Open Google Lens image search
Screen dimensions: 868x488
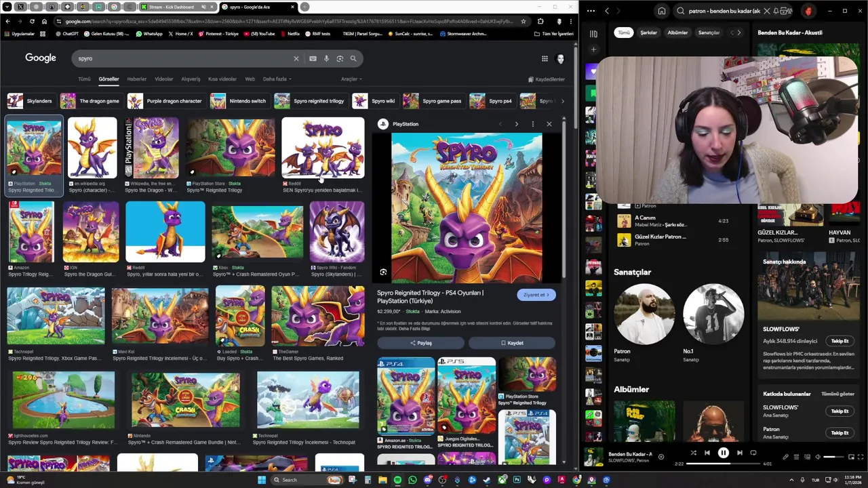tap(340, 58)
